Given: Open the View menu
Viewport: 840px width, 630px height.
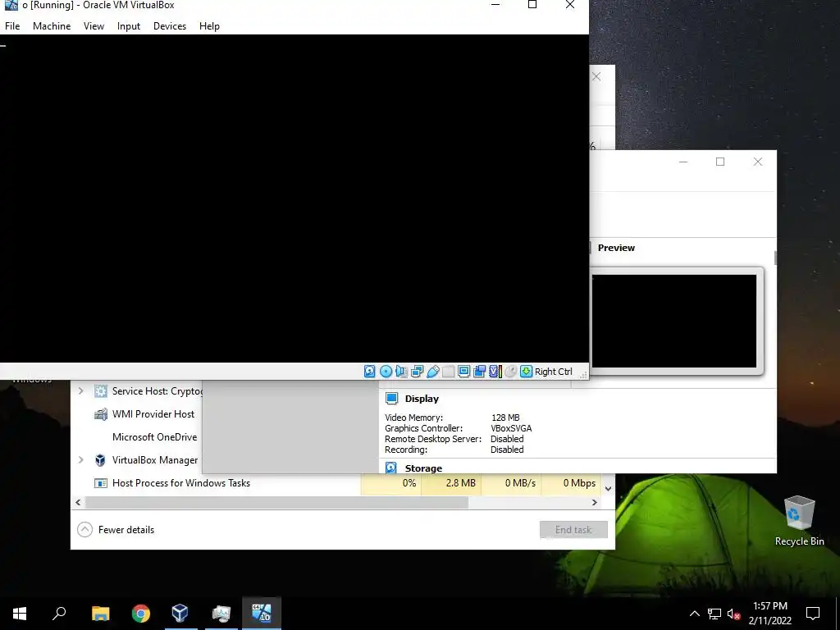Looking at the screenshot, I should coord(94,25).
